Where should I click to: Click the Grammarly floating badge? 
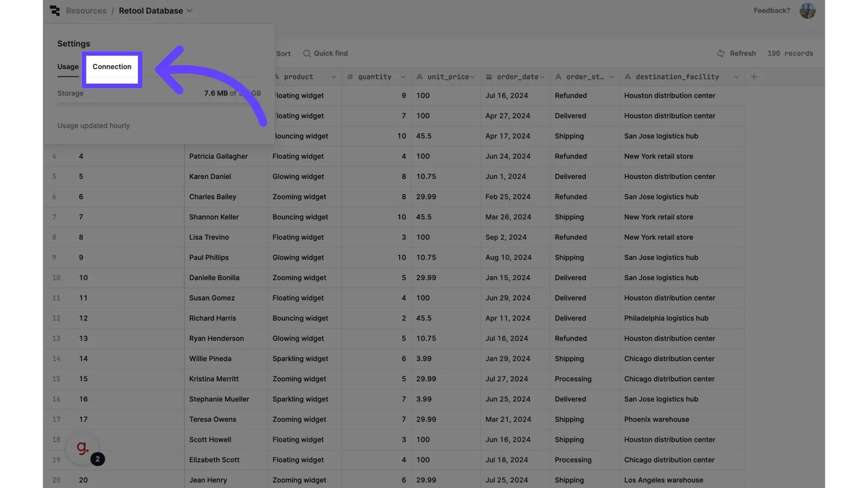(82, 448)
